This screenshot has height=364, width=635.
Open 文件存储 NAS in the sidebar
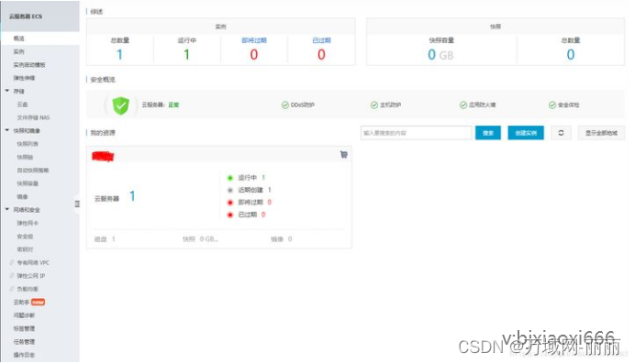pos(33,117)
